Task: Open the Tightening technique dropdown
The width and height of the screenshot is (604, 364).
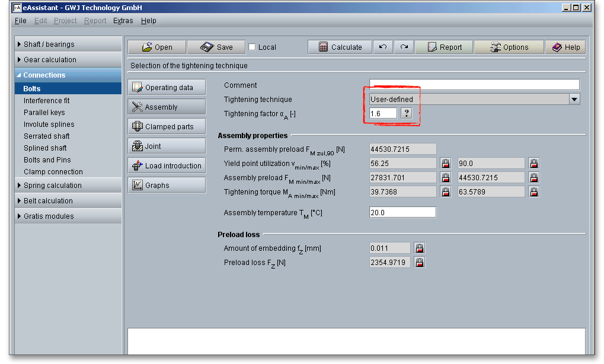Action: tap(574, 100)
